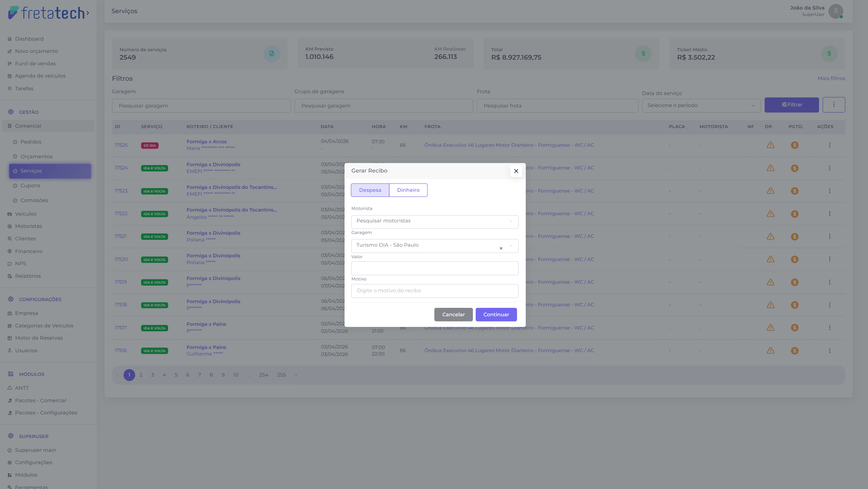This screenshot has width=868, height=489.
Task: Open actions menu for service 17525
Action: (829, 145)
